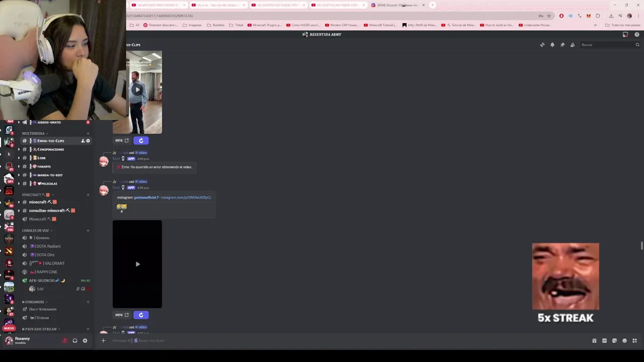Screen dimensions: 644x362
Task: Click MP4 button under black video
Action: point(122,315)
